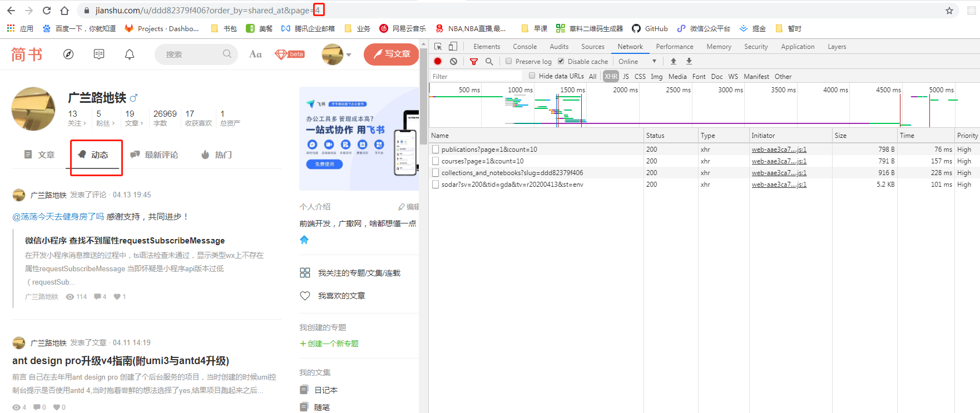The image size is (980, 413).
Task: Click the 写文章 button
Action: [392, 54]
